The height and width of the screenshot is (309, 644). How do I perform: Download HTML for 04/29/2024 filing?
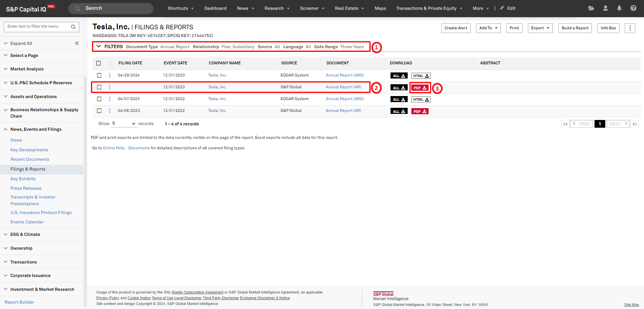[x=421, y=76]
